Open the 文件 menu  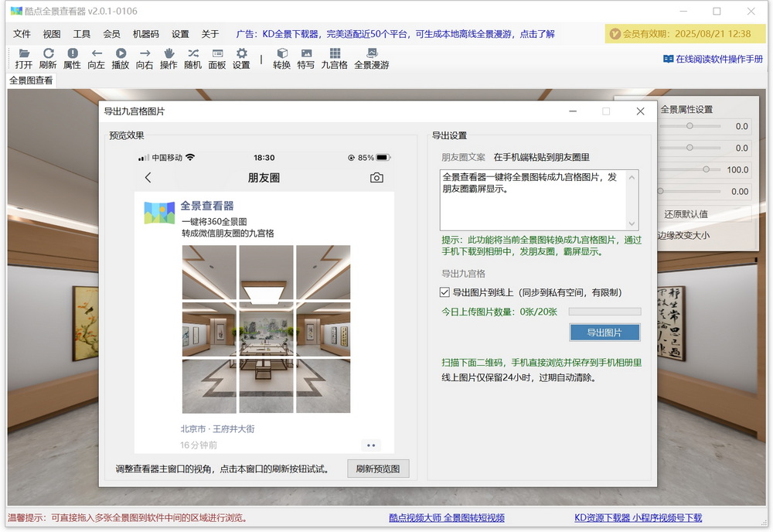(22, 34)
